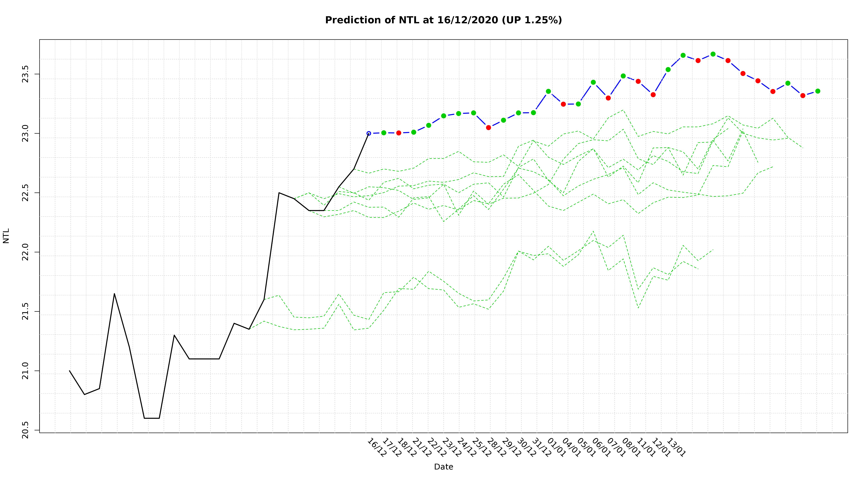
Task: Click the '23.0' y-axis tick label
Action: point(26,133)
